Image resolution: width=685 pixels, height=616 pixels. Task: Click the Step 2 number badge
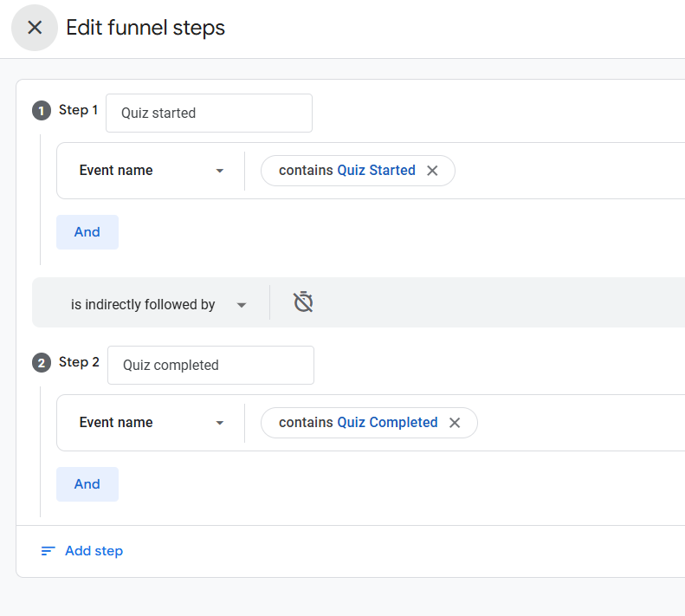click(x=42, y=363)
